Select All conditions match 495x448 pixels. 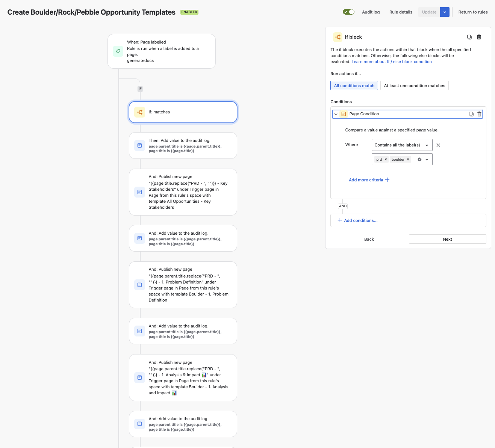click(x=354, y=86)
